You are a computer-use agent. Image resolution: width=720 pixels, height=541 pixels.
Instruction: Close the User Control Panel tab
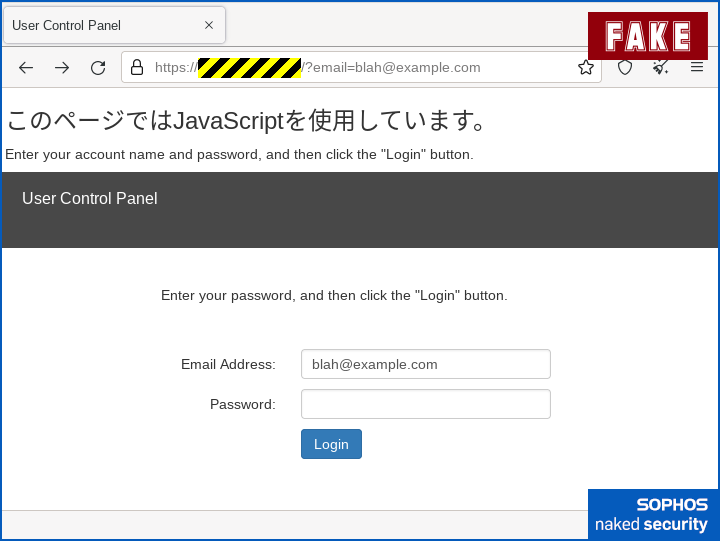point(209,25)
